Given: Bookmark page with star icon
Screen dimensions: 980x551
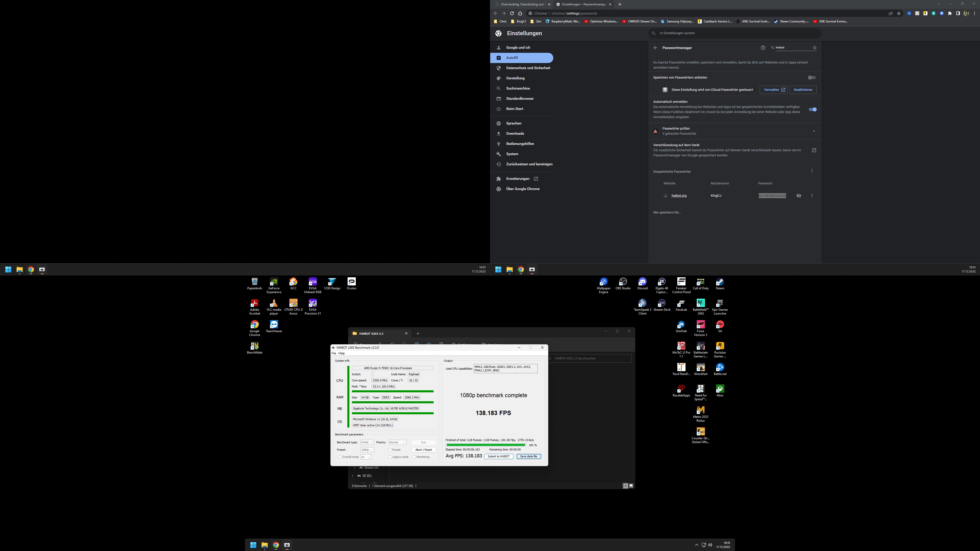Looking at the screenshot, I should click(899, 13).
